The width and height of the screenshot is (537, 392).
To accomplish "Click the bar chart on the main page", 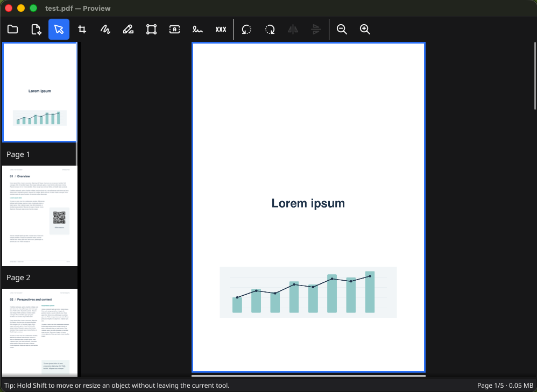I will (x=308, y=292).
